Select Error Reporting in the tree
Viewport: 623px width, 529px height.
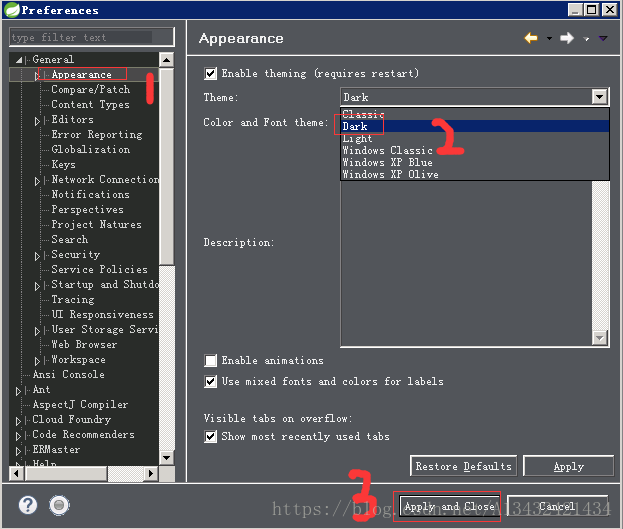(97, 135)
